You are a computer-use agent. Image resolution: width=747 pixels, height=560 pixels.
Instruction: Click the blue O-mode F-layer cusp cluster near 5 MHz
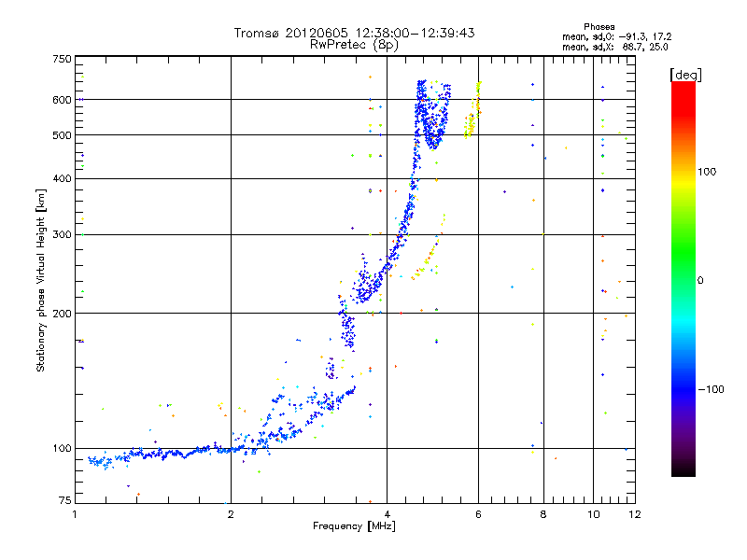[432, 114]
